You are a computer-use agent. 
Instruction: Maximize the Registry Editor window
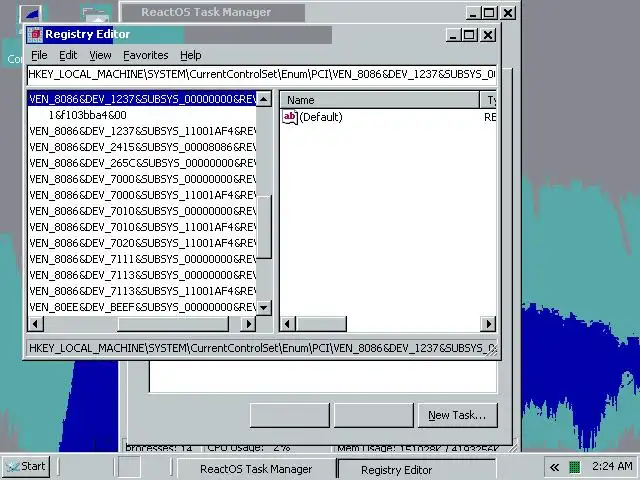(469, 35)
